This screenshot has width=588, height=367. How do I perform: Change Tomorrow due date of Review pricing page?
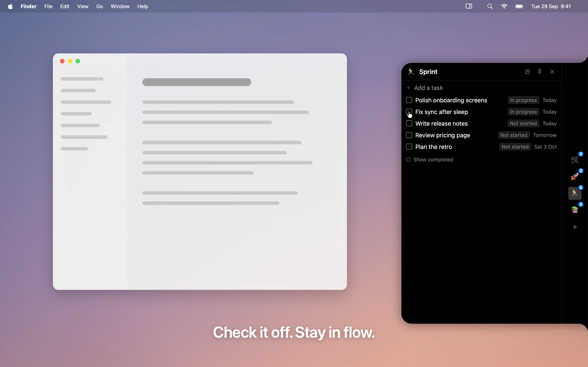click(x=545, y=135)
